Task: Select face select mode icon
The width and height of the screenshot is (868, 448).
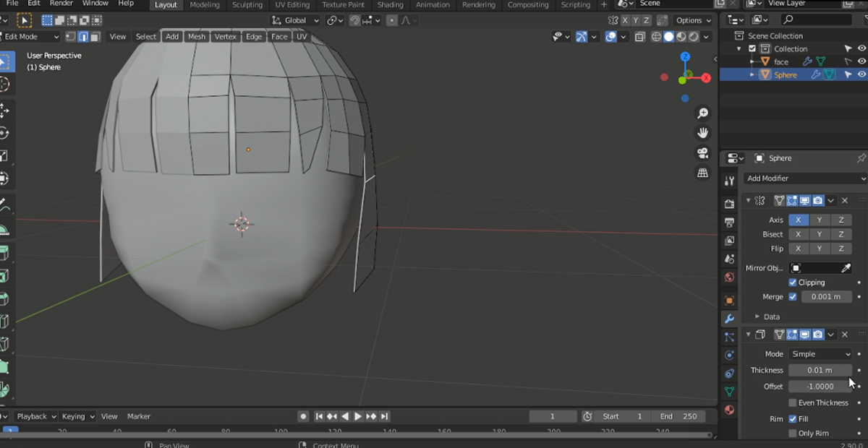Action: pos(95,37)
